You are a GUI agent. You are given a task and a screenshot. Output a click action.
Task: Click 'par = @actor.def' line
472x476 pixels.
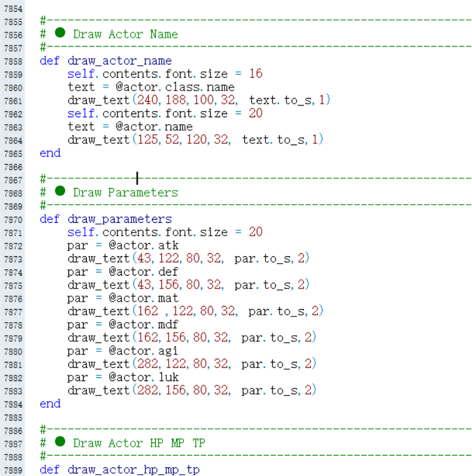[123, 272]
